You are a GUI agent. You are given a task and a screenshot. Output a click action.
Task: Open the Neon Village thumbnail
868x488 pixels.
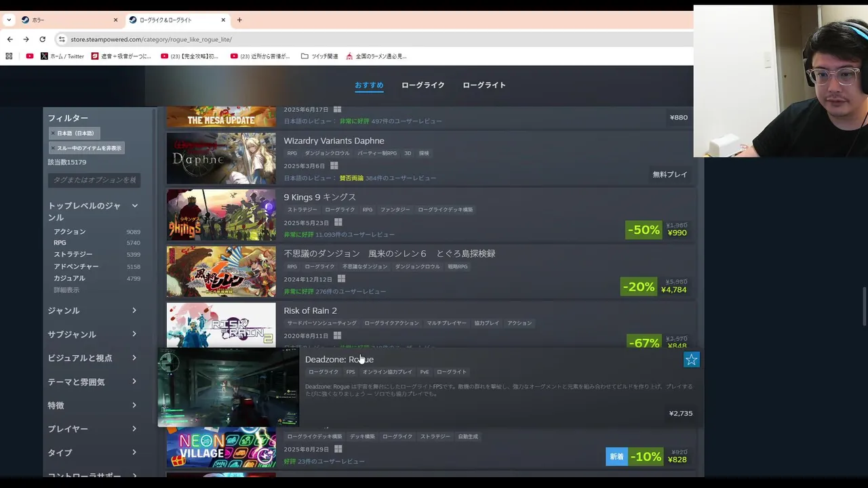pyautogui.click(x=221, y=448)
